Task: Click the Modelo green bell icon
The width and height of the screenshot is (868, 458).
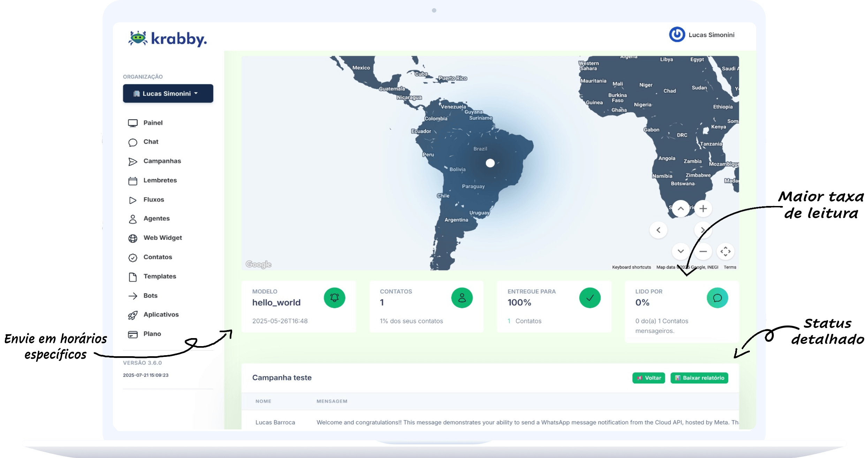Action: pyautogui.click(x=334, y=298)
